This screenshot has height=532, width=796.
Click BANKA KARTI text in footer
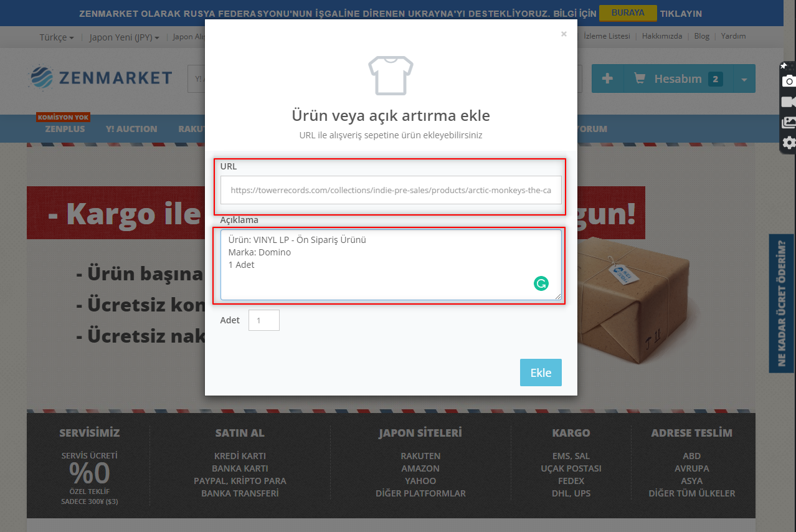point(240,468)
